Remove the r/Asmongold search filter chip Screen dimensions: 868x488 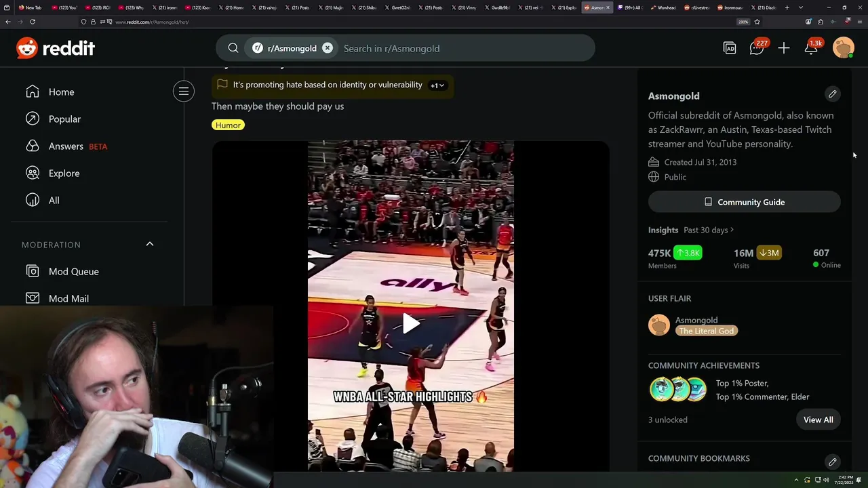328,48
